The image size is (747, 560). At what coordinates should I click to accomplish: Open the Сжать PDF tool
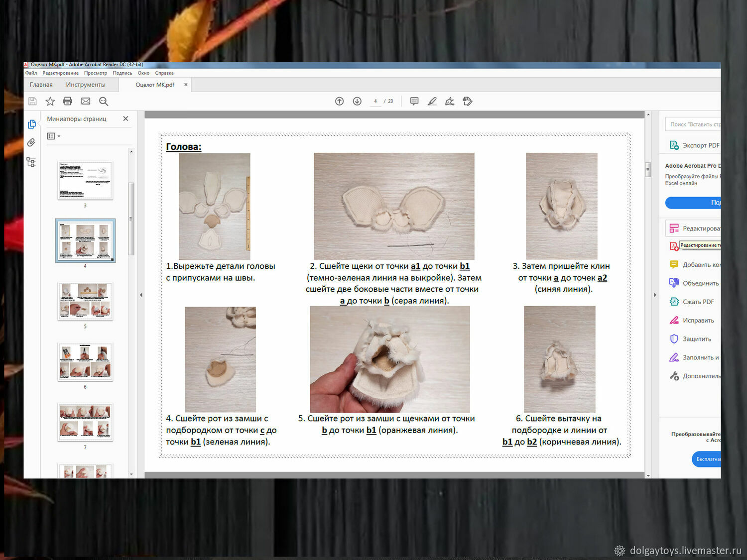[692, 302]
